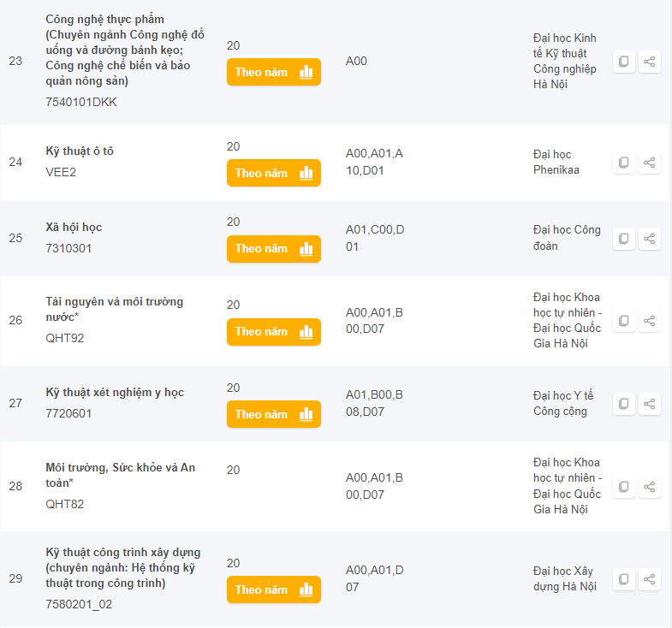Share the Kỹ thuật xét nghiệm y học row
Image resolution: width=672 pixels, height=628 pixels.
tap(649, 404)
